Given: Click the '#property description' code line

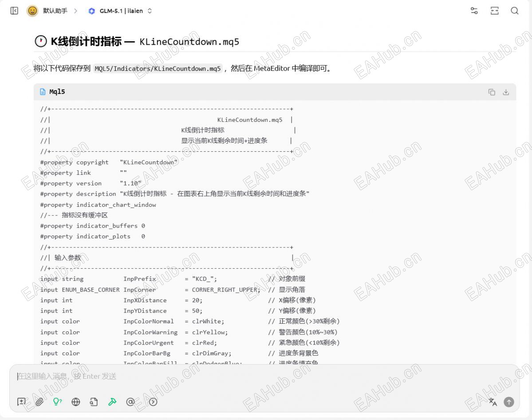Looking at the screenshot, I should (174, 194).
